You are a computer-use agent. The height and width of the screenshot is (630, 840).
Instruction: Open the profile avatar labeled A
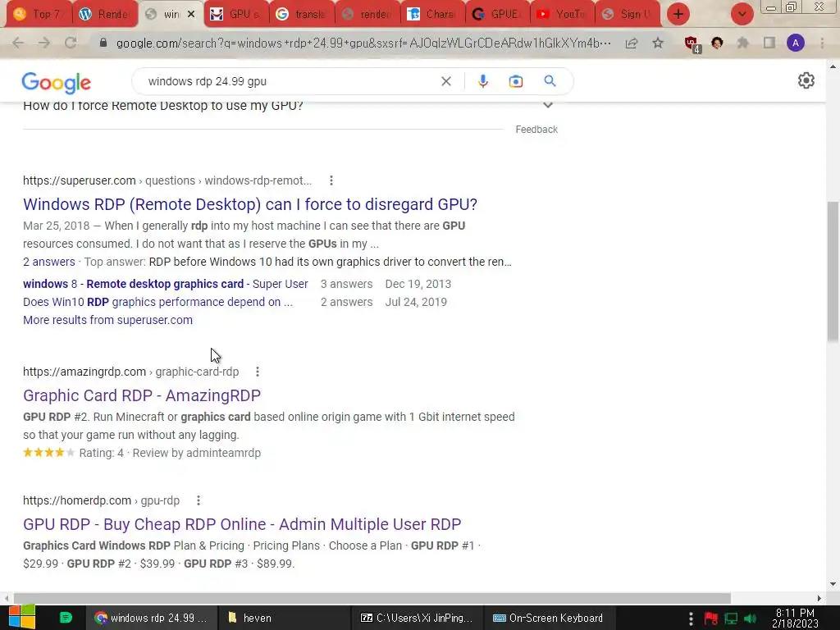click(x=796, y=43)
